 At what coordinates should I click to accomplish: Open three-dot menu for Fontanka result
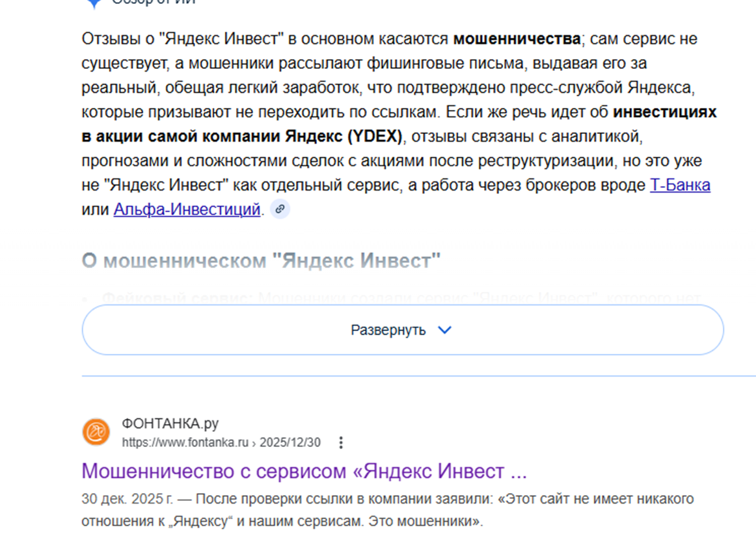pyautogui.click(x=341, y=443)
